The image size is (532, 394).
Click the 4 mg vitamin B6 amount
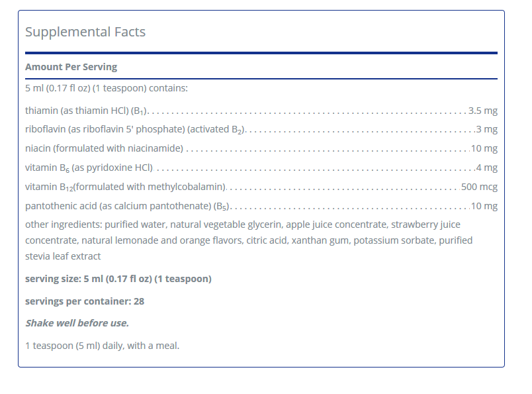(x=486, y=168)
